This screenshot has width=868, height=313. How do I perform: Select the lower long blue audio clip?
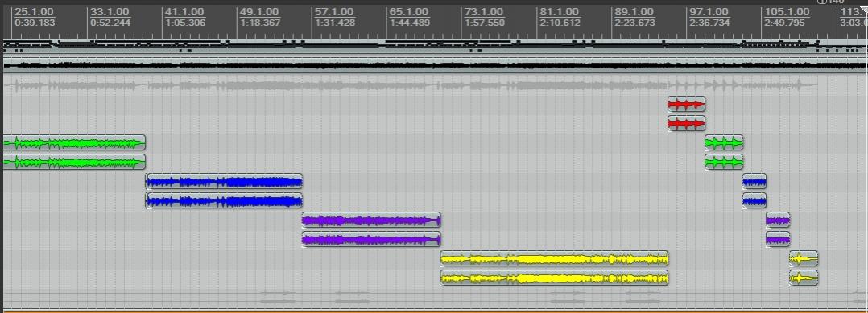(x=224, y=200)
